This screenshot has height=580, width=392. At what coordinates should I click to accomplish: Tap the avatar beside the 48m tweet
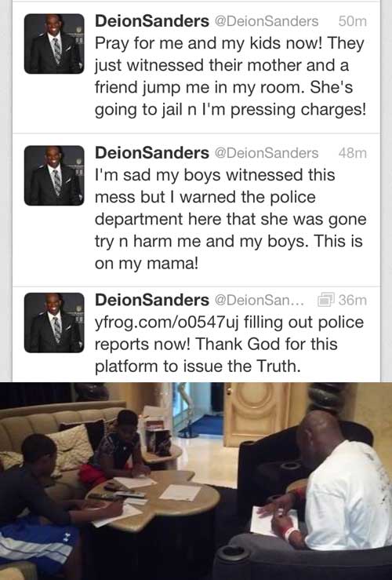[54, 175]
